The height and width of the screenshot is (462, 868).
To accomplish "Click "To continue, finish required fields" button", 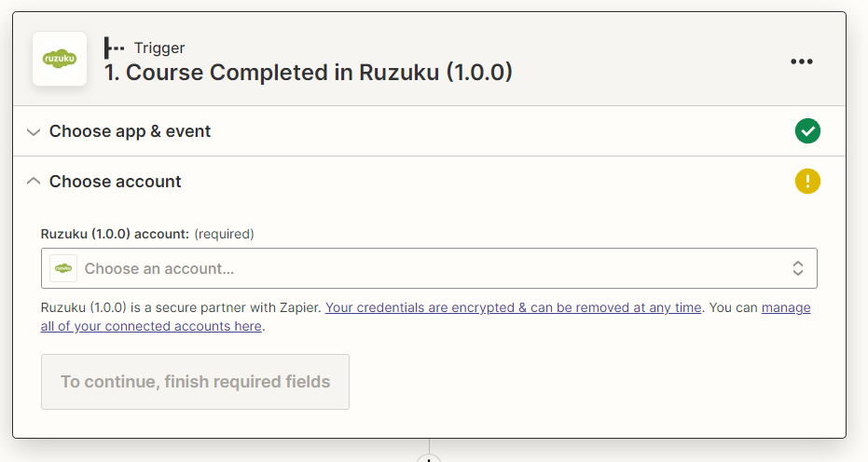I will click(195, 382).
